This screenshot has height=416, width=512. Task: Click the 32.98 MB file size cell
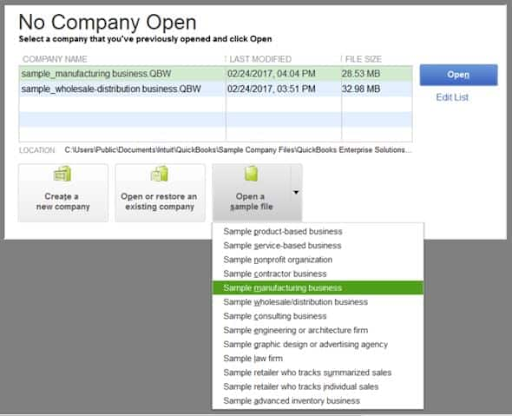tap(361, 89)
